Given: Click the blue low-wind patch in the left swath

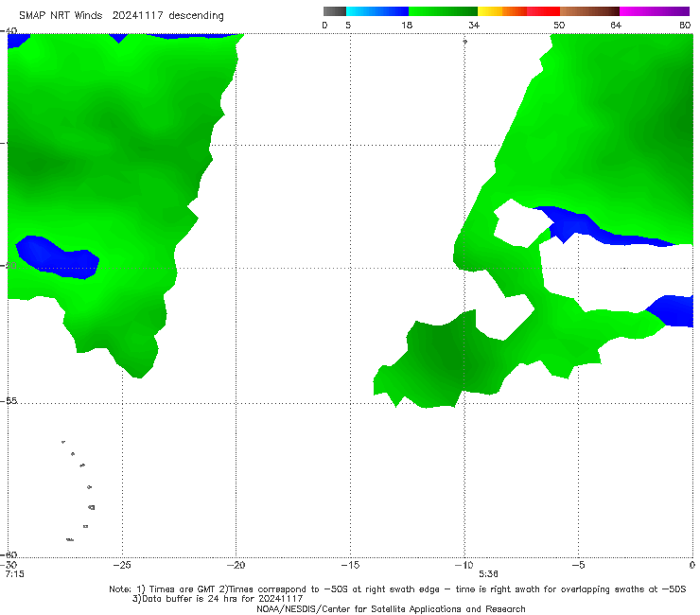Looking at the screenshot, I should pos(57,257).
